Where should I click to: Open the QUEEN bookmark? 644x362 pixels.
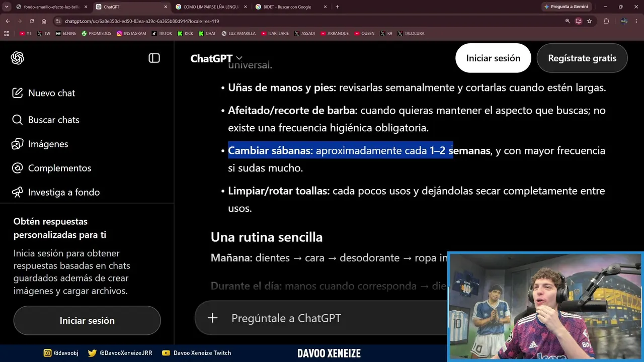[x=364, y=34]
